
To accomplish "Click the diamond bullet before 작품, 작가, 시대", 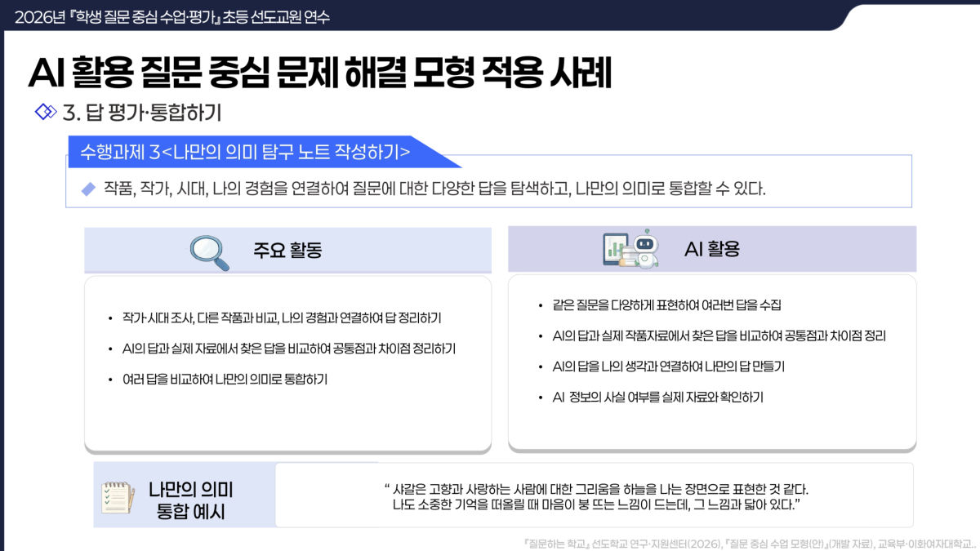I will coord(89,189).
